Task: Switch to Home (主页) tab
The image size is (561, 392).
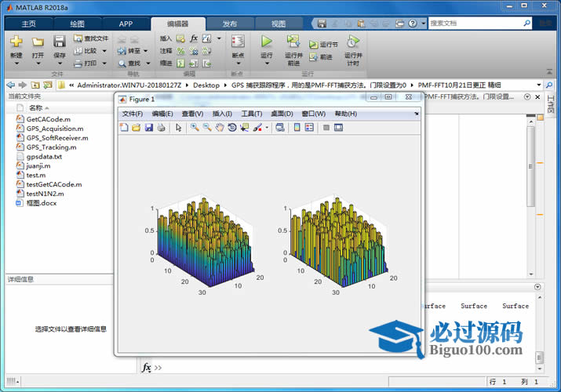Action: [28, 24]
